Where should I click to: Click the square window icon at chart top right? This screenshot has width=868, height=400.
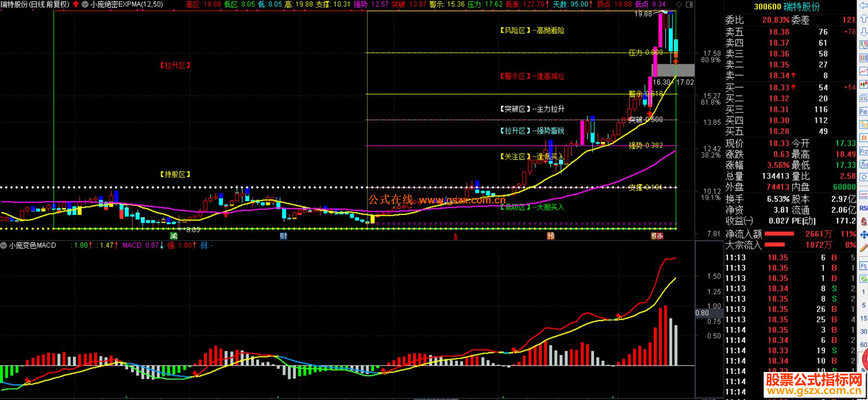(689, 5)
